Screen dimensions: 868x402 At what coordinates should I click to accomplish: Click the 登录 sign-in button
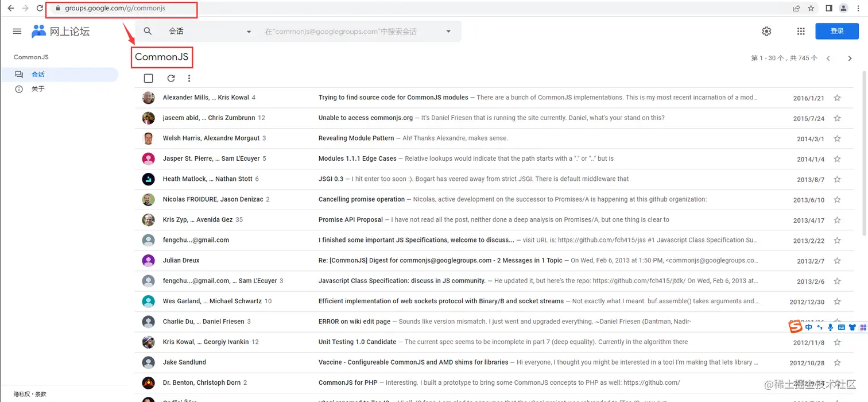837,31
